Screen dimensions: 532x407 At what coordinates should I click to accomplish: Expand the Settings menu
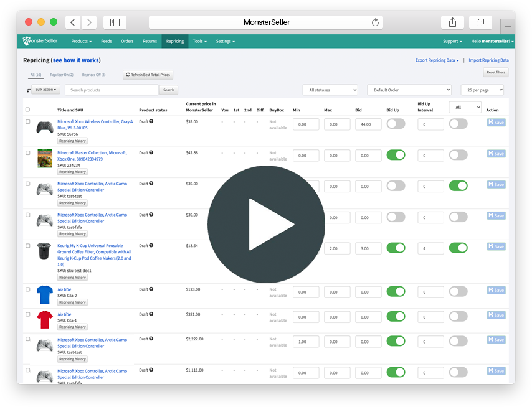click(x=226, y=41)
